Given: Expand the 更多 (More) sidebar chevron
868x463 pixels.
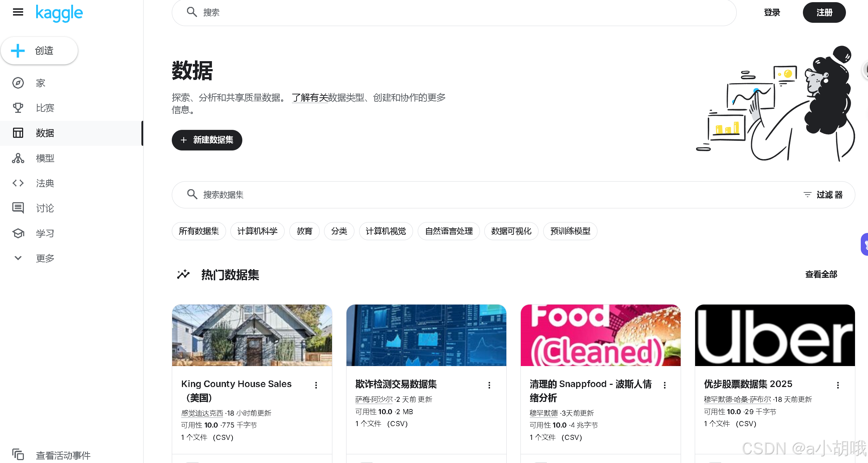Looking at the screenshot, I should pos(18,258).
